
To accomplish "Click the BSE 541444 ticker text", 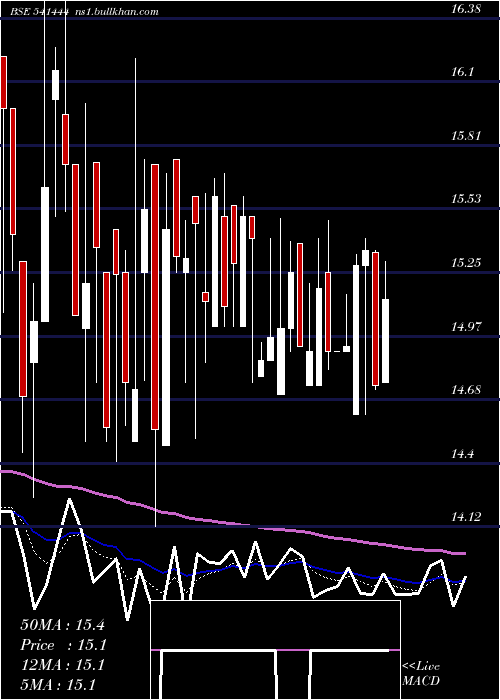I will point(40,12).
